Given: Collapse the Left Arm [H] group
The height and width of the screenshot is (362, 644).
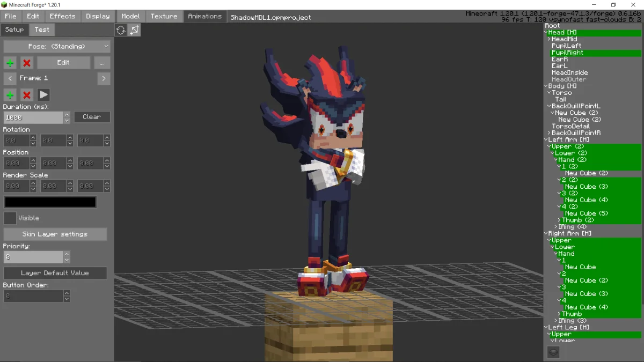Looking at the screenshot, I should pyautogui.click(x=546, y=140).
